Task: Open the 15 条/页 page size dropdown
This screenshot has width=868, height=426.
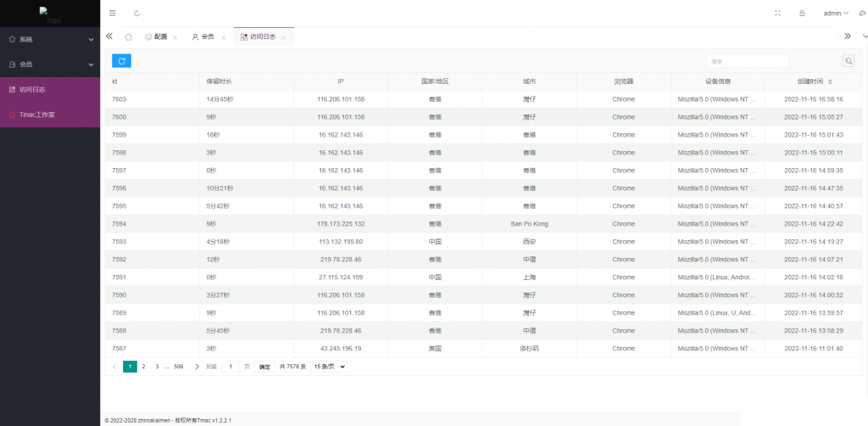Action: 329,367
